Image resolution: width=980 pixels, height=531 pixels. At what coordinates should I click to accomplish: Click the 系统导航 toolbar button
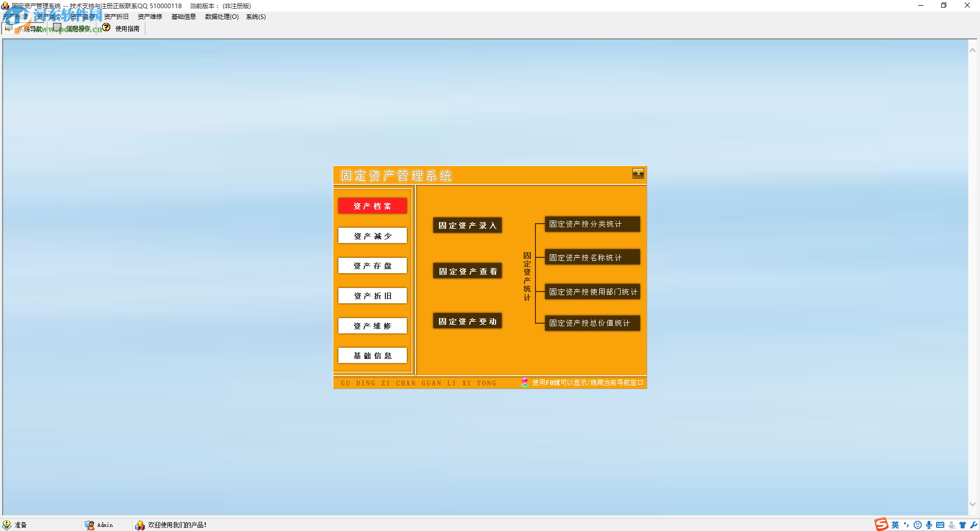click(24, 29)
